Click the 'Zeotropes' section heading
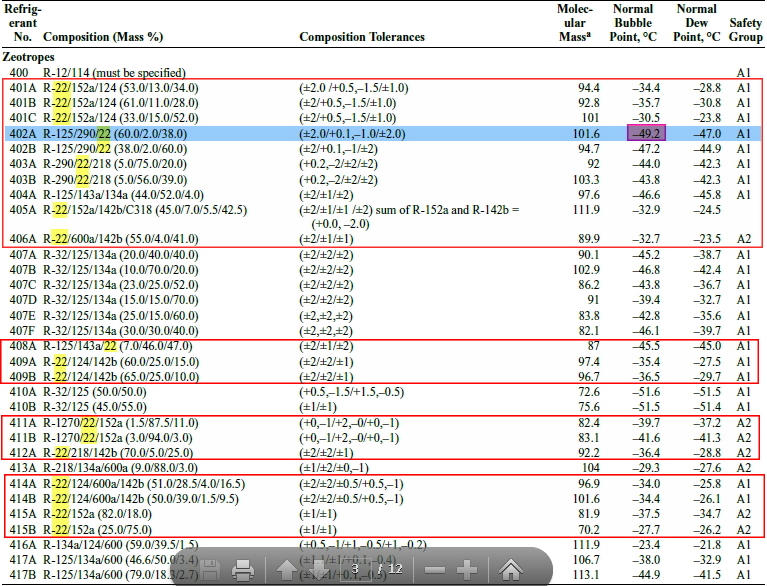Image resolution: width=767 pixels, height=586 pixels. (x=28, y=57)
